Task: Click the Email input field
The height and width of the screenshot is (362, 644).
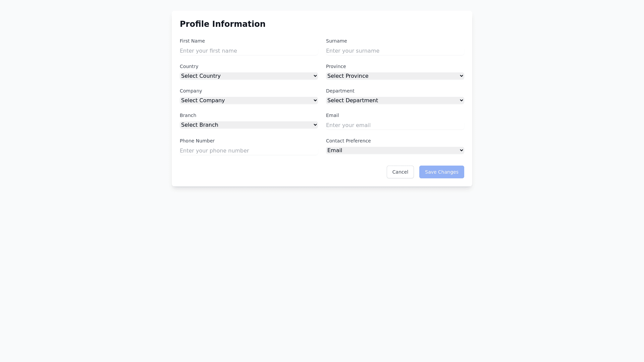Action: [x=395, y=125]
